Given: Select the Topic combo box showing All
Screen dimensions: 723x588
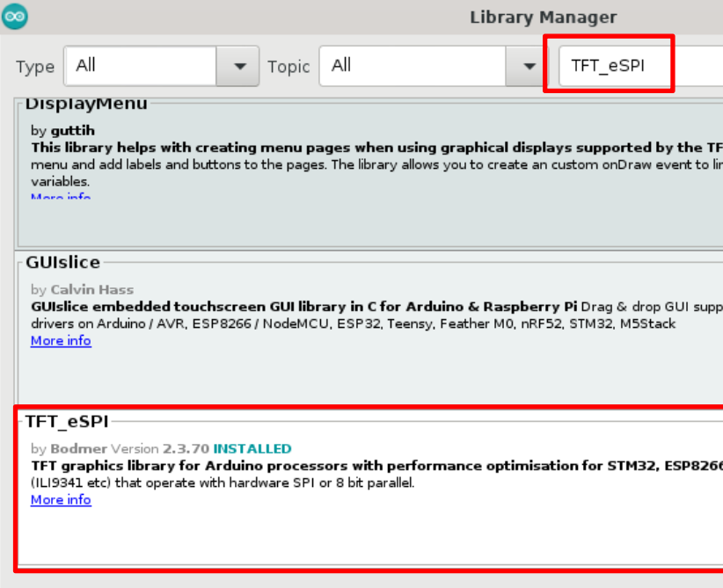Looking at the screenshot, I should (432, 66).
